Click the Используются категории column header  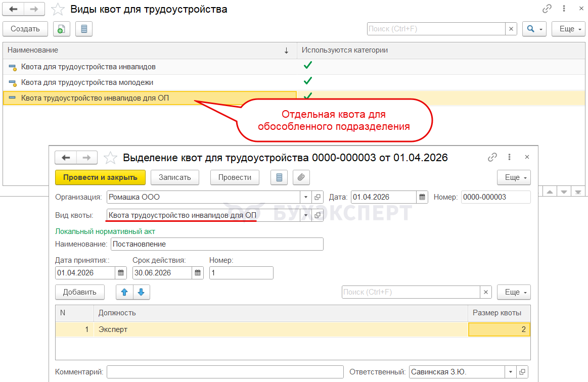point(441,50)
